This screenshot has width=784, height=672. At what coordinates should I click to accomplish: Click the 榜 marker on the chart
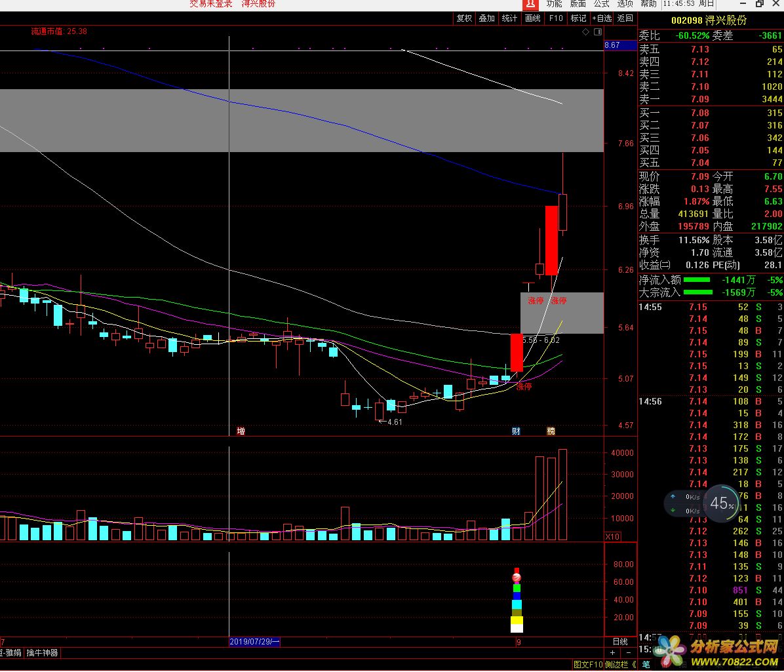[551, 431]
